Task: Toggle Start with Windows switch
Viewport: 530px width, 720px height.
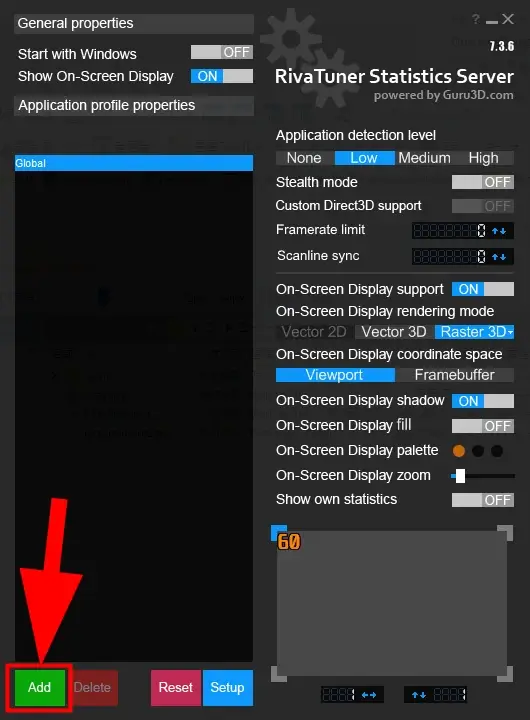Action: (x=222, y=52)
